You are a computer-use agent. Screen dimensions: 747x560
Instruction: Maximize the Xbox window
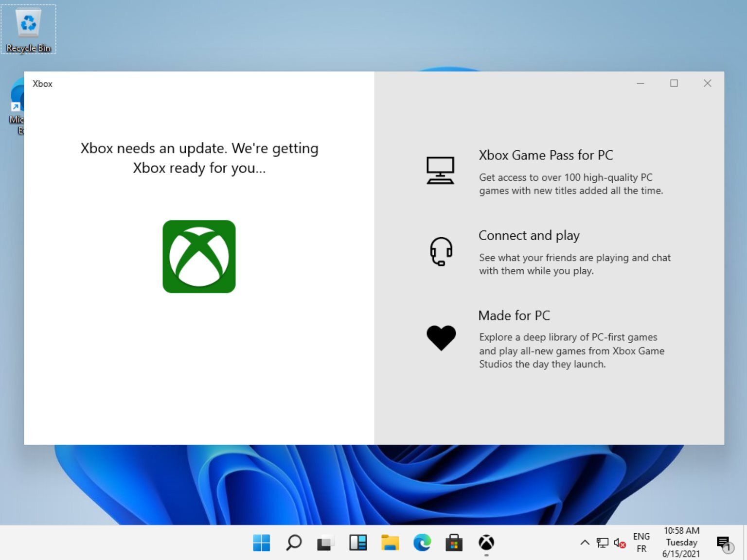pyautogui.click(x=674, y=84)
